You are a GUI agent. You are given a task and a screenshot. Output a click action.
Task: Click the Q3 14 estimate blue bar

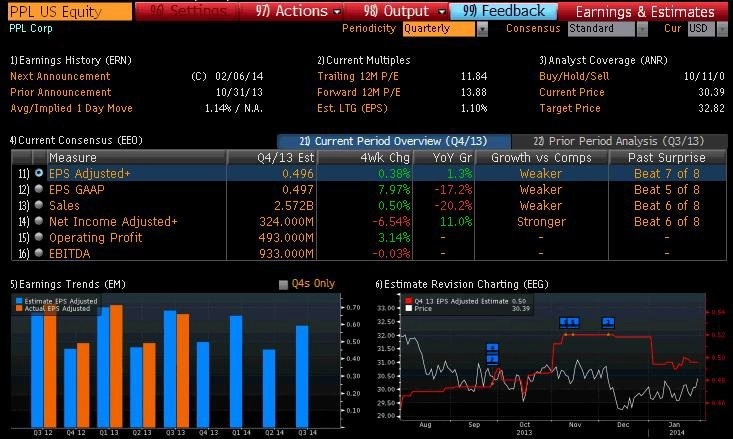pos(302,376)
